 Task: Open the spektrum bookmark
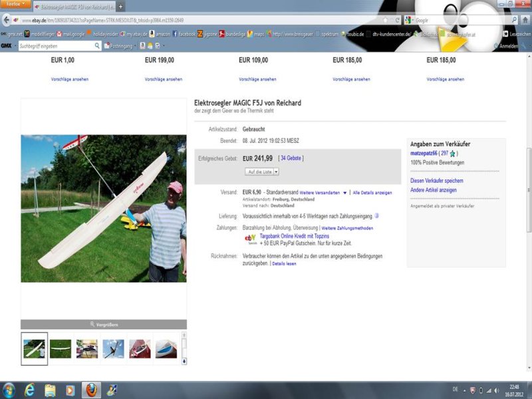click(x=327, y=34)
